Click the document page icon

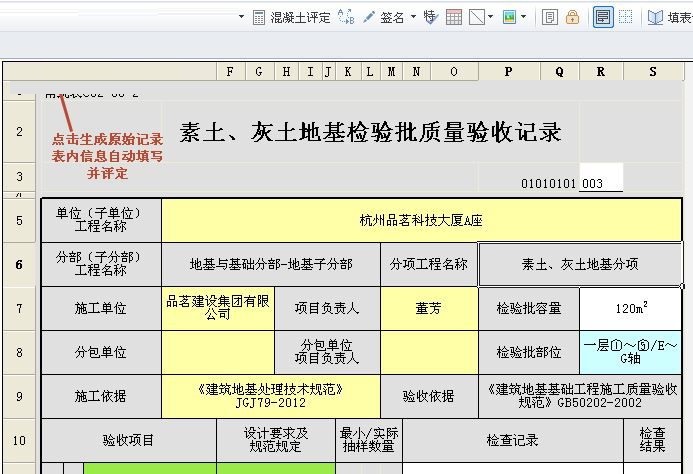click(x=550, y=17)
